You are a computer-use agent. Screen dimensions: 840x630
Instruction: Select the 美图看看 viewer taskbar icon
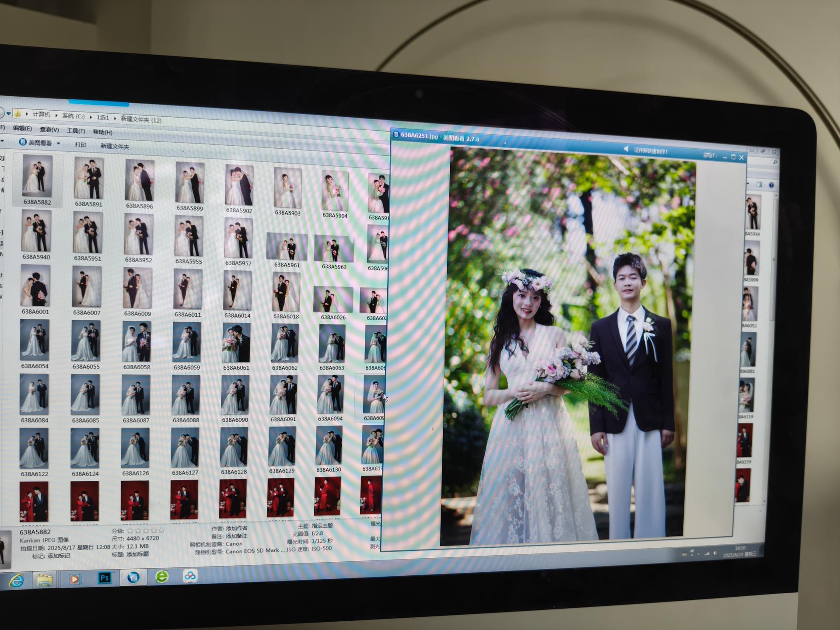coord(133,577)
